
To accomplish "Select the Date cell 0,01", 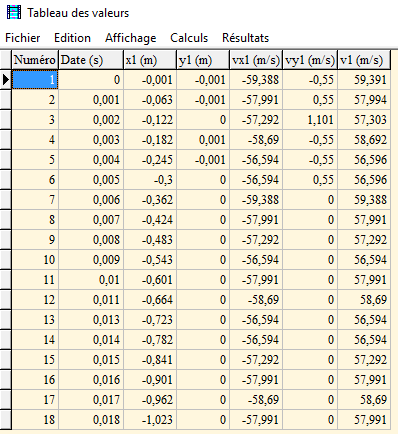I will [91, 280].
